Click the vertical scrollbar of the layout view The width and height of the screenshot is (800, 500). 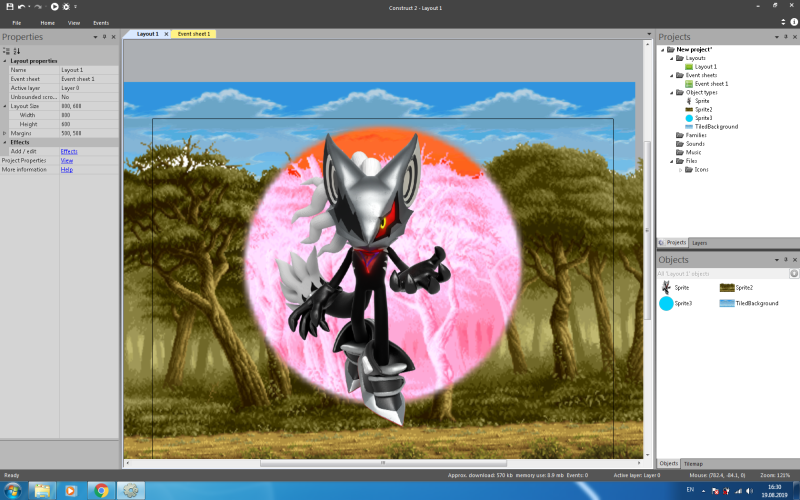[647, 230]
